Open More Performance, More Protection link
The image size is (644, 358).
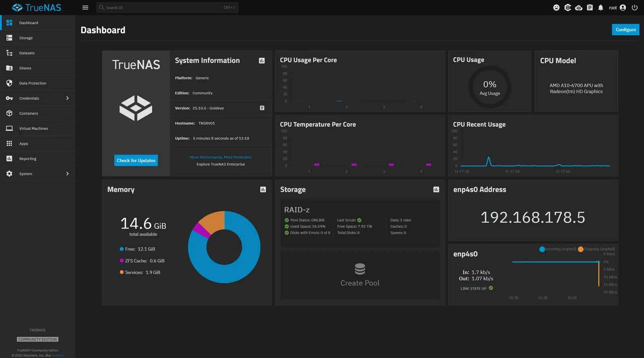(x=221, y=157)
